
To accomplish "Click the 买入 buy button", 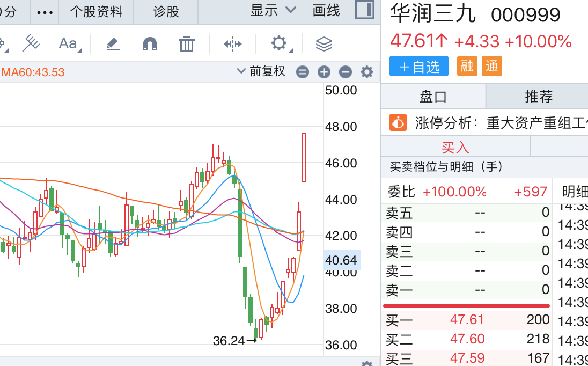I will pyautogui.click(x=455, y=147).
